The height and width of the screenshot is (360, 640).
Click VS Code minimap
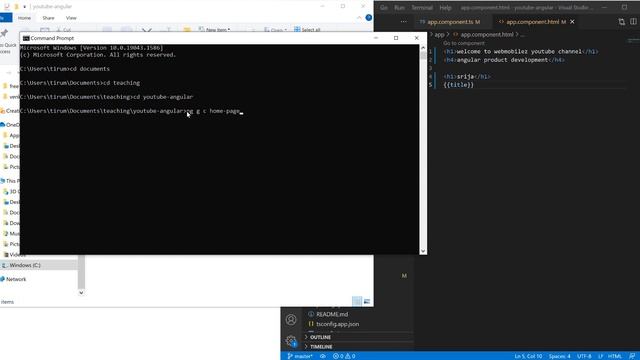633,40
